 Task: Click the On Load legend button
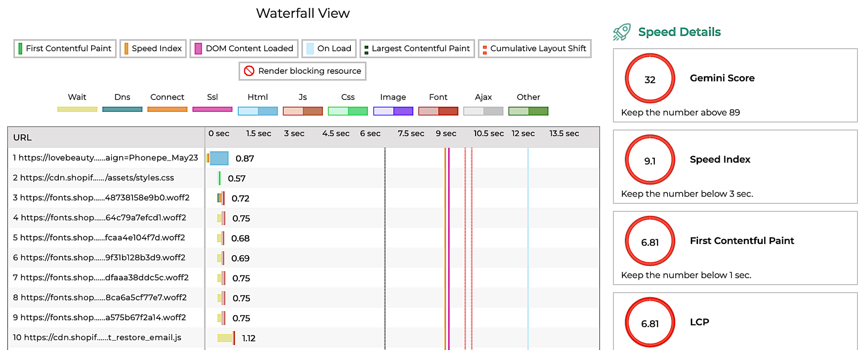(329, 49)
